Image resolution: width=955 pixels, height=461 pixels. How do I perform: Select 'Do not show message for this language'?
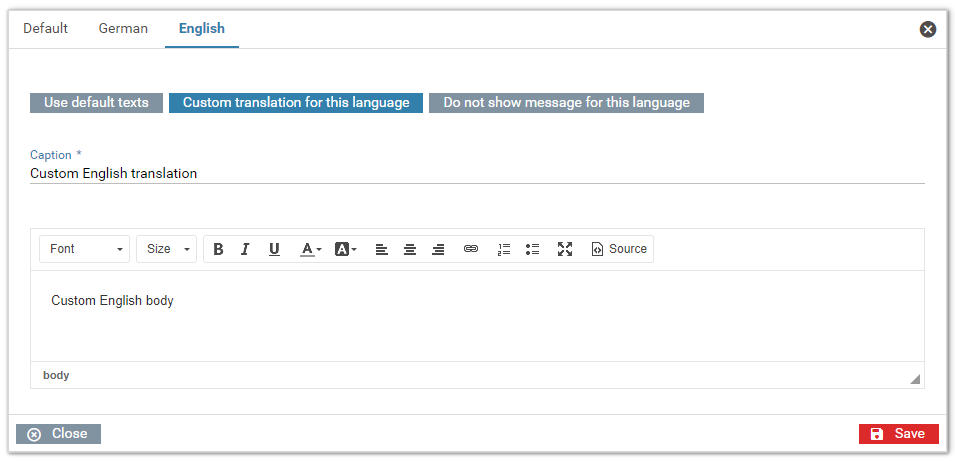pyautogui.click(x=566, y=103)
